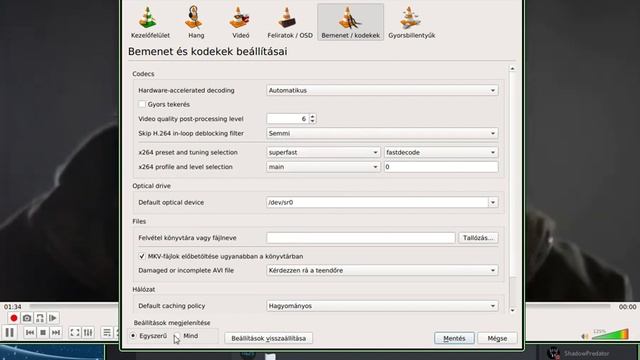Expand Skip H.264 deblocking filter dropdown

(x=382, y=133)
